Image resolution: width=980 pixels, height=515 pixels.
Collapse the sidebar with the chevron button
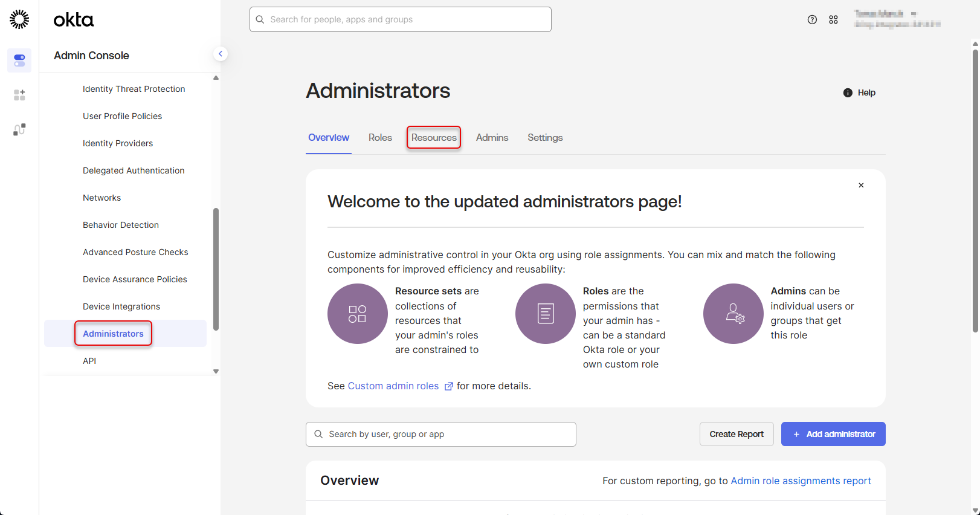pos(221,54)
